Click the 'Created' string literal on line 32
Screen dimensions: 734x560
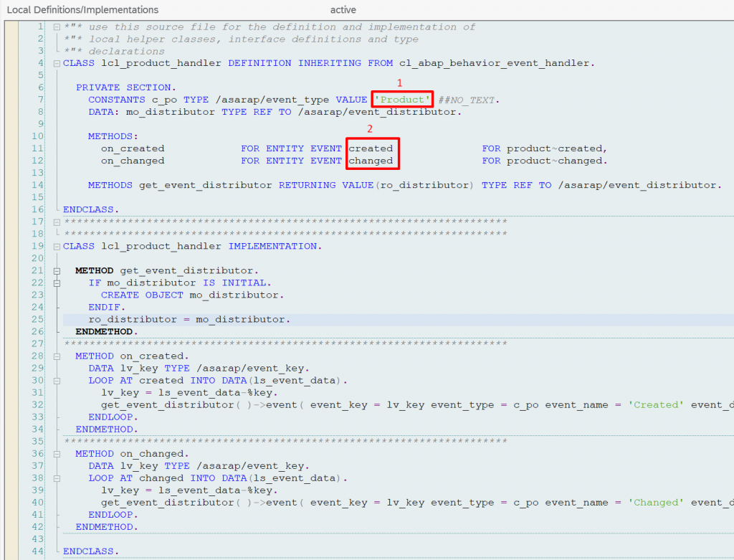point(656,405)
